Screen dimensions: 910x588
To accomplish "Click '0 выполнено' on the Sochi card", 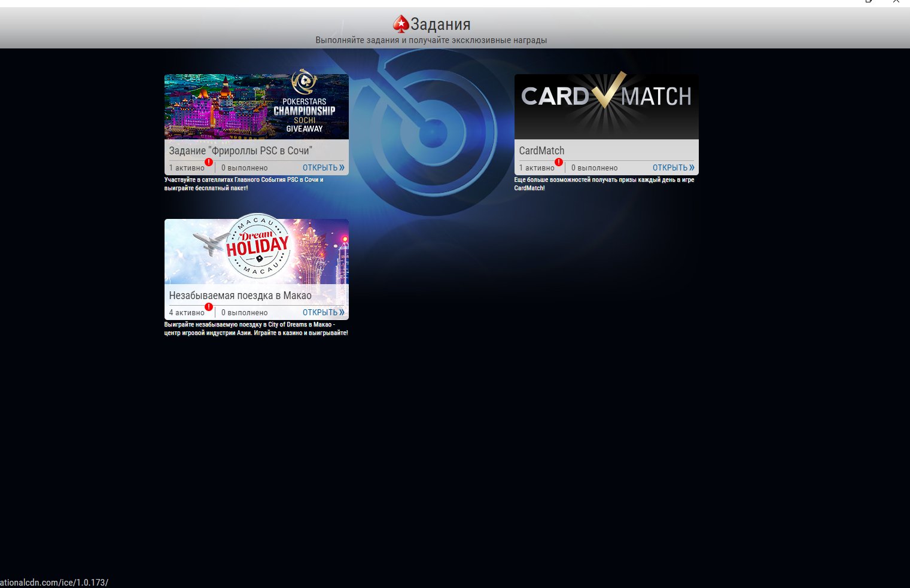I will click(245, 168).
